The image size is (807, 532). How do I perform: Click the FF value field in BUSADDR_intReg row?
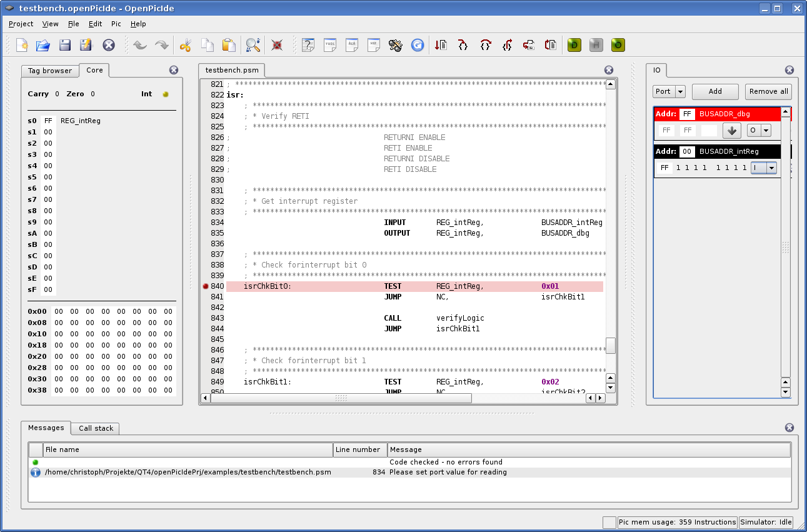tap(664, 168)
